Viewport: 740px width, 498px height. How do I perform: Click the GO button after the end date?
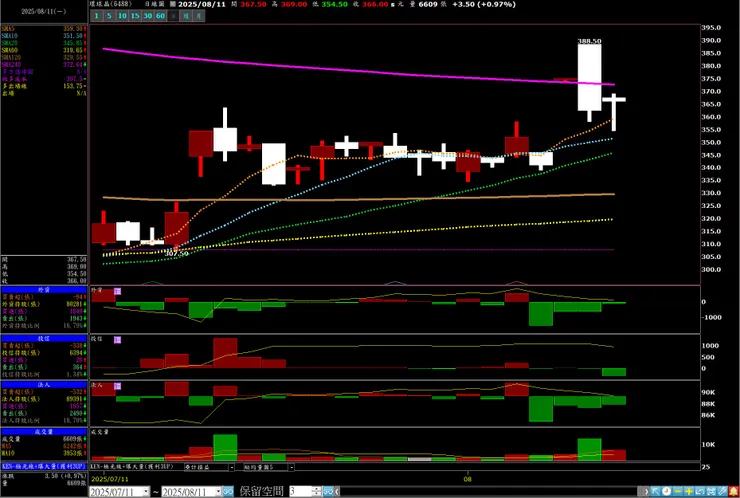pos(228,491)
